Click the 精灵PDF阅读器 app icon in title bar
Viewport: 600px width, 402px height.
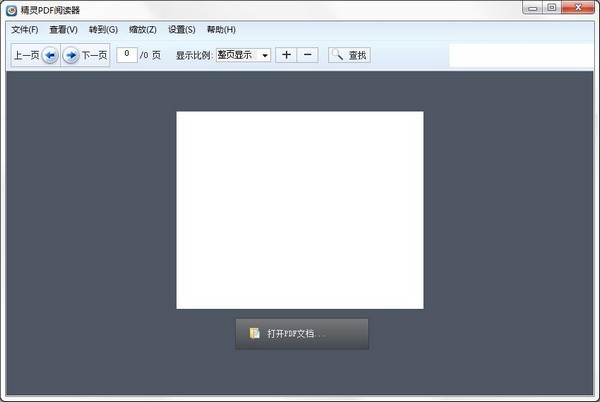pos(11,10)
